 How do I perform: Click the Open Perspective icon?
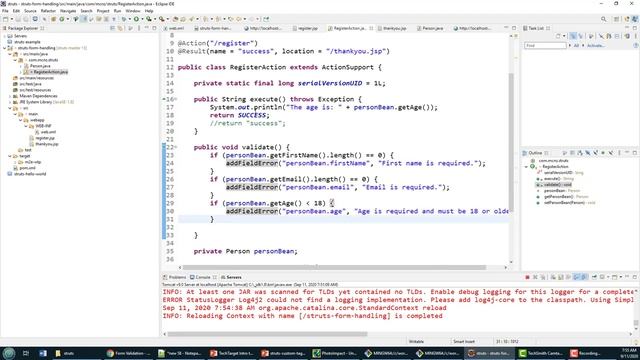coord(617,19)
